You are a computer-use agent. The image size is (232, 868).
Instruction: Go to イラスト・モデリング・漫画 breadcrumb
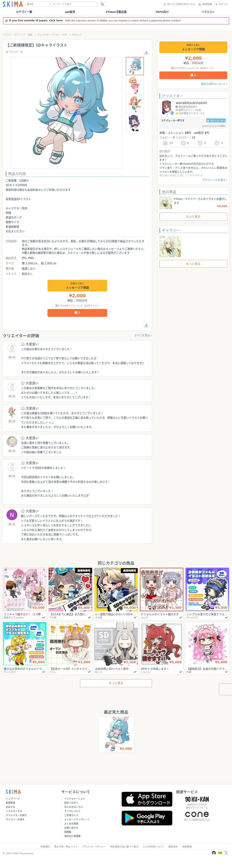click(x=18, y=35)
